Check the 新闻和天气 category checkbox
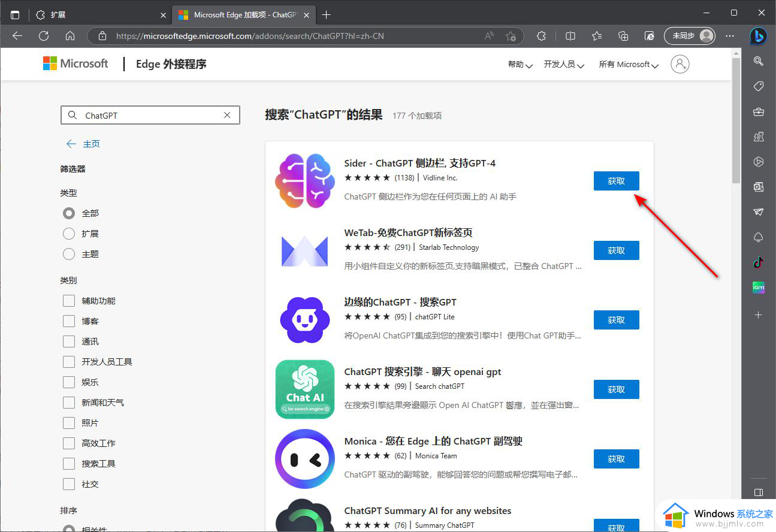The image size is (776, 532). pyautogui.click(x=69, y=403)
